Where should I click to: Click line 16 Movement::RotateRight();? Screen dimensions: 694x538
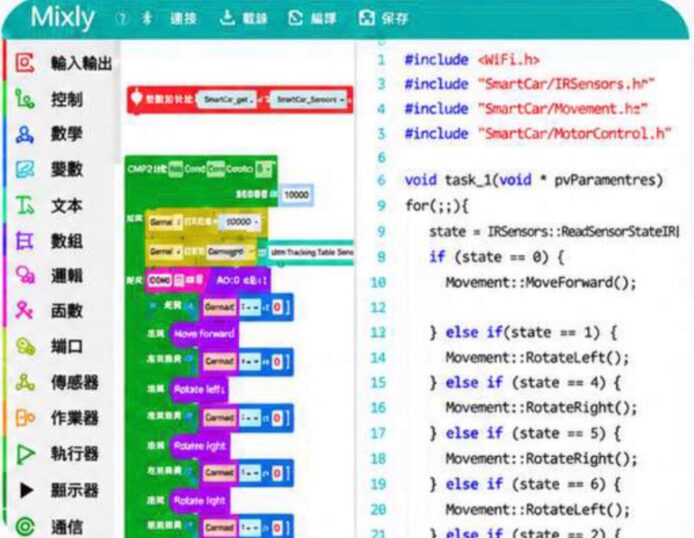541,407
